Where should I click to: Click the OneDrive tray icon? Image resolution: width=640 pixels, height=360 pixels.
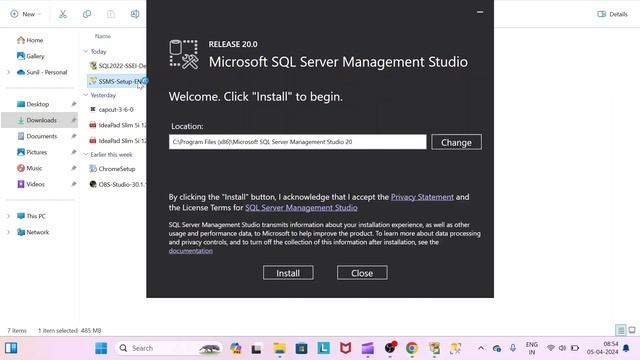coord(497,348)
